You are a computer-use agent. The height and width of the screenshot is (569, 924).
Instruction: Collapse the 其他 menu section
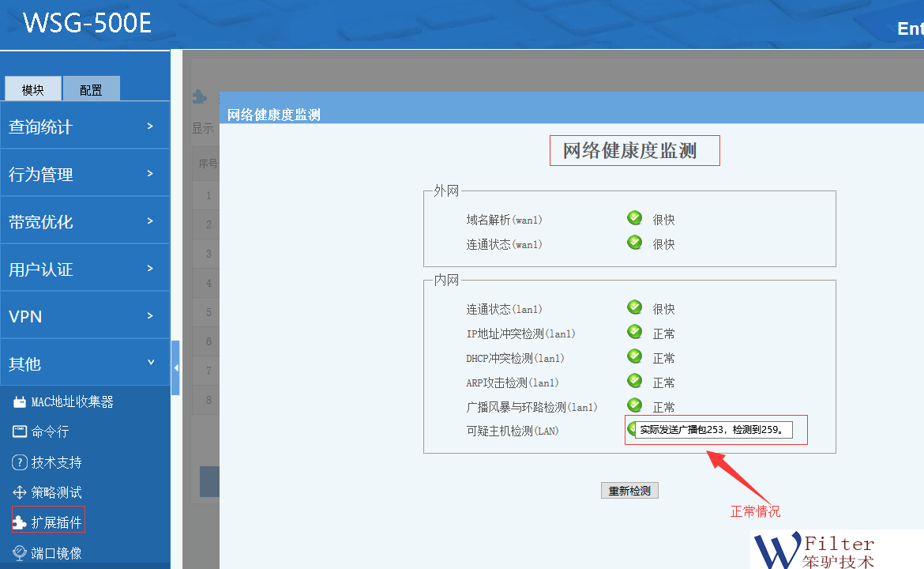pos(85,364)
